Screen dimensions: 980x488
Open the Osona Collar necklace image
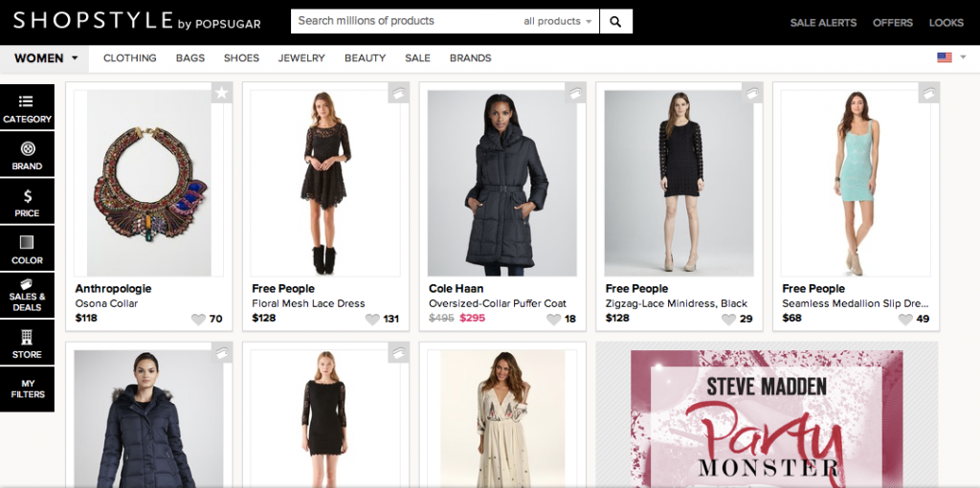pos(148,183)
